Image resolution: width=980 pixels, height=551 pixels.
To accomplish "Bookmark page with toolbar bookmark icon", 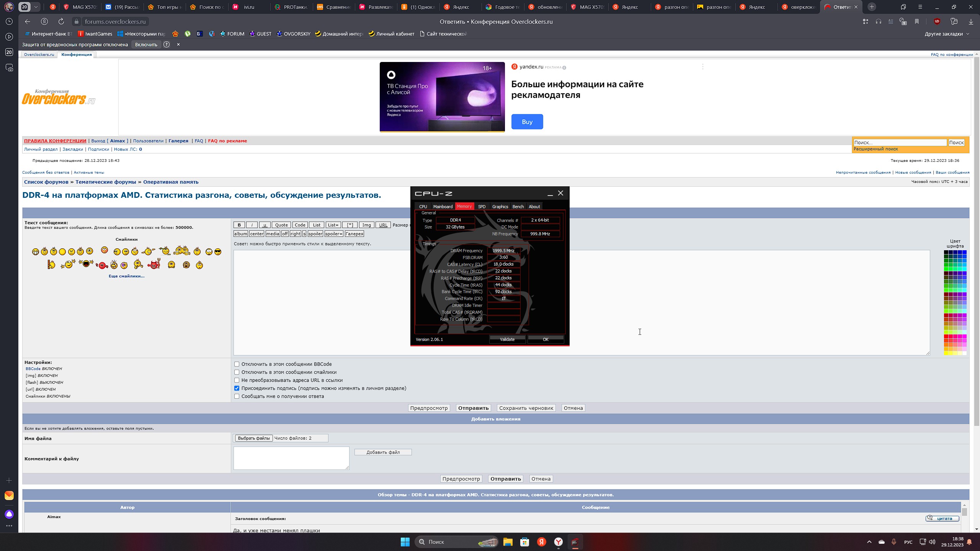I will 916,21.
